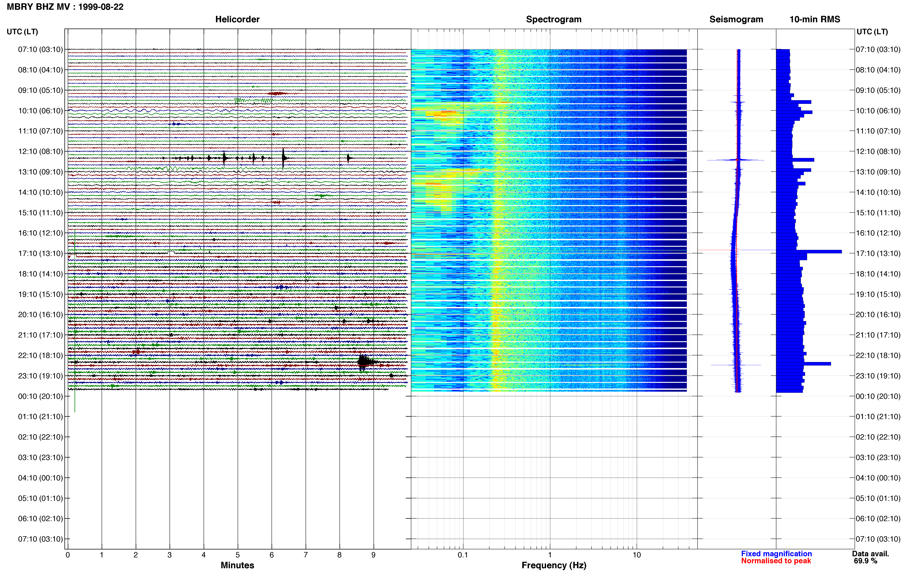Click the minute tick label 9
Image resolution: width=924 pixels, height=578 pixels.
tap(373, 555)
